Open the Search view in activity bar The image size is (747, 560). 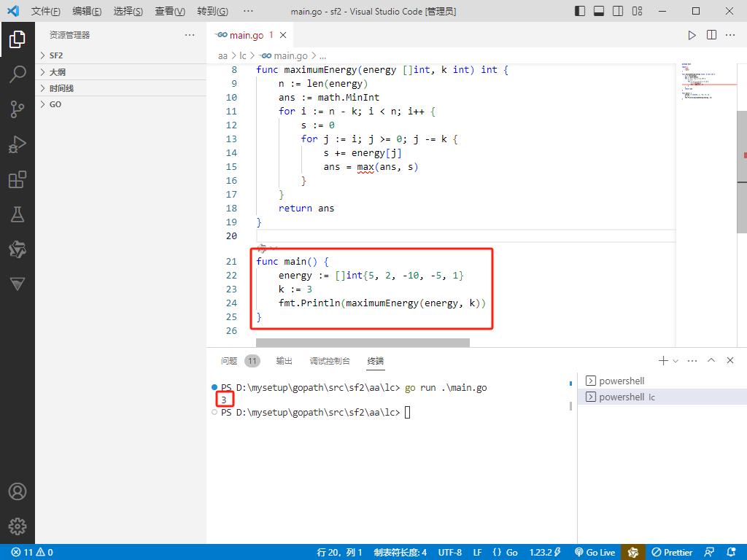(18, 74)
